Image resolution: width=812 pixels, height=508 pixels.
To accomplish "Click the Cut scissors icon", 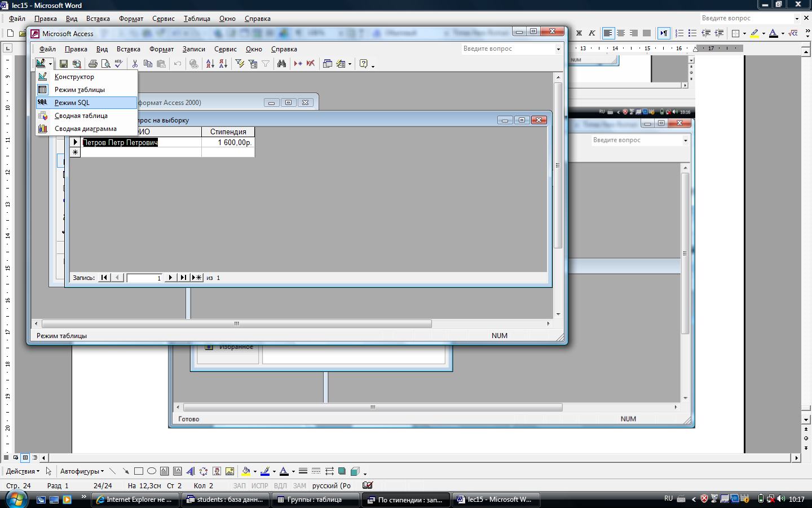I will click(x=135, y=64).
